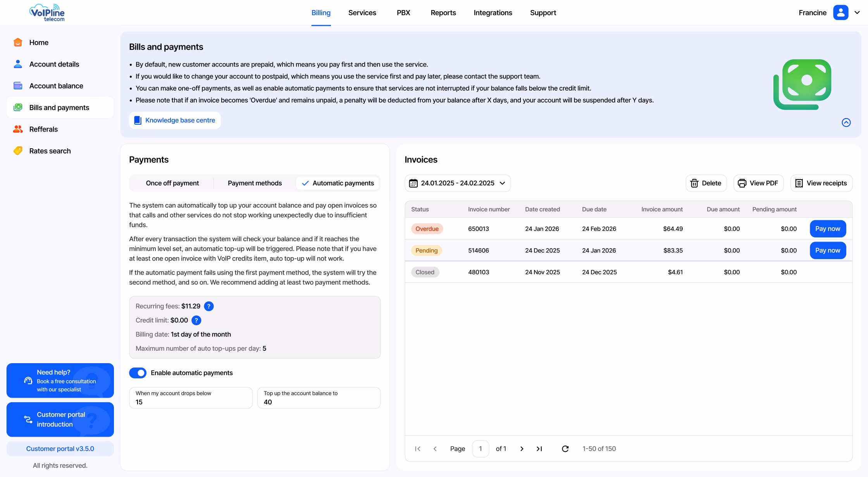Click the page number input field
This screenshot has height=477, width=868.
480,449
